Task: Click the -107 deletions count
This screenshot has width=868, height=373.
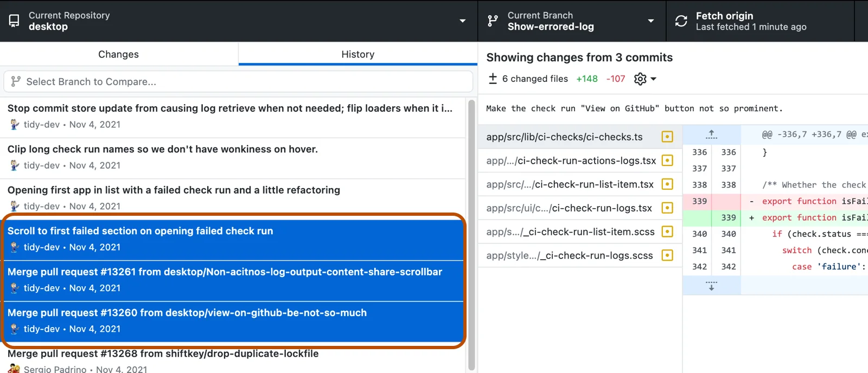Action: (616, 79)
